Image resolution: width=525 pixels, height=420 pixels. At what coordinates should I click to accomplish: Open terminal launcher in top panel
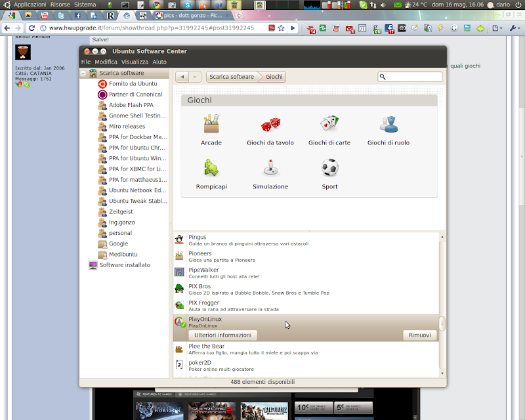[125, 5]
